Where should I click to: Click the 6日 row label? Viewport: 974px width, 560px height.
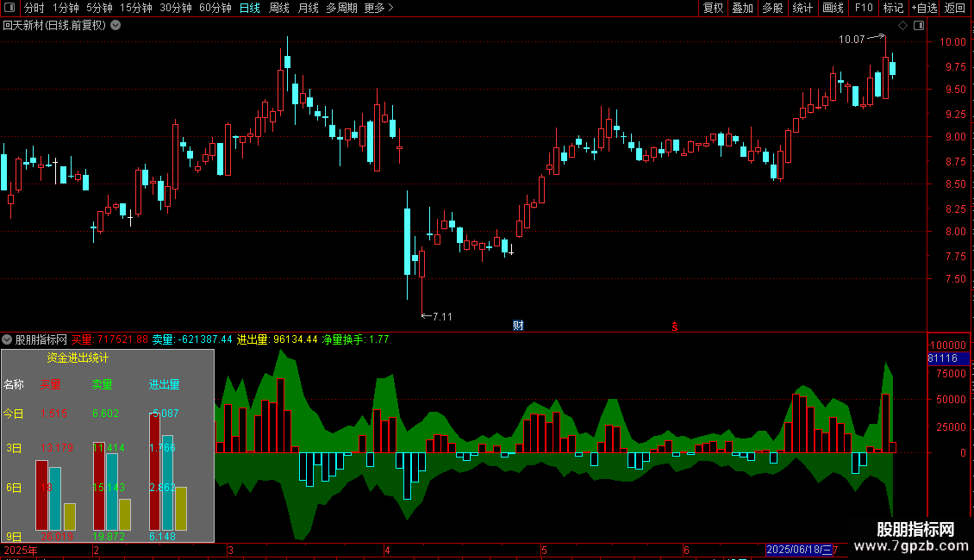tap(14, 488)
